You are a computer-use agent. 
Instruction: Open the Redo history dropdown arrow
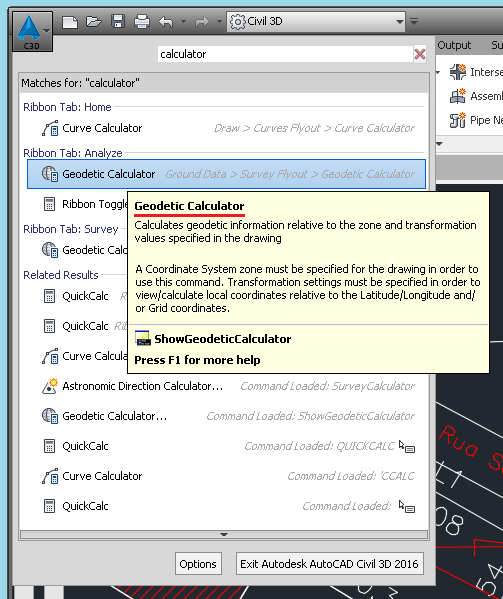click(219, 21)
